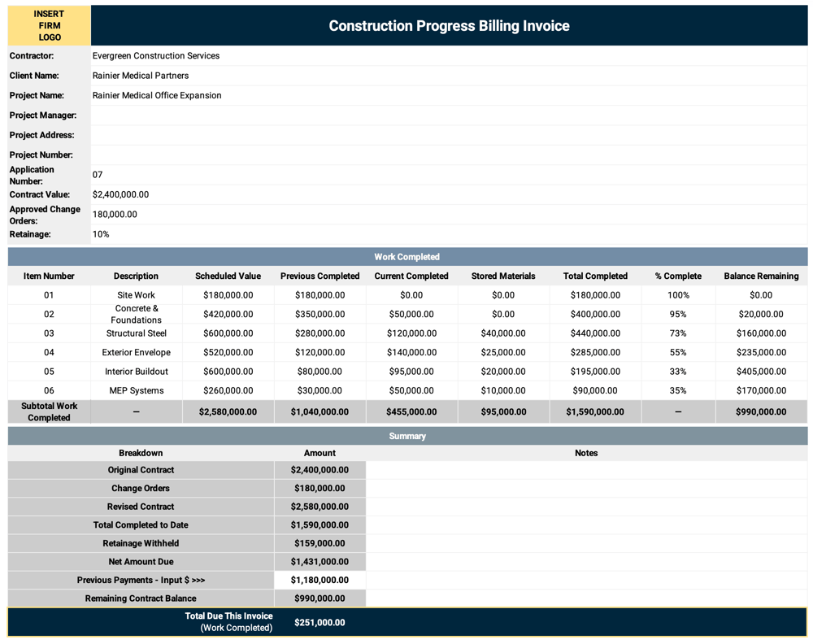Click Concrete & Foundations 95% complete cell
Image resolution: width=813 pixels, height=644 pixels.
[x=678, y=314]
